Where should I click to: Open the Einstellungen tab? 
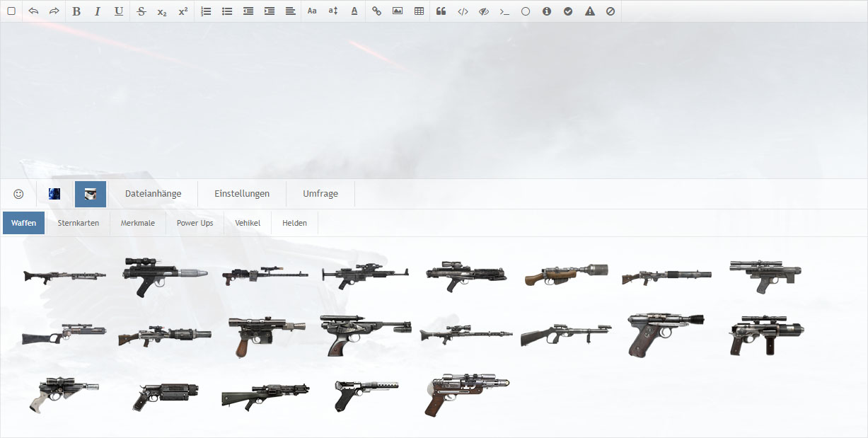(242, 194)
